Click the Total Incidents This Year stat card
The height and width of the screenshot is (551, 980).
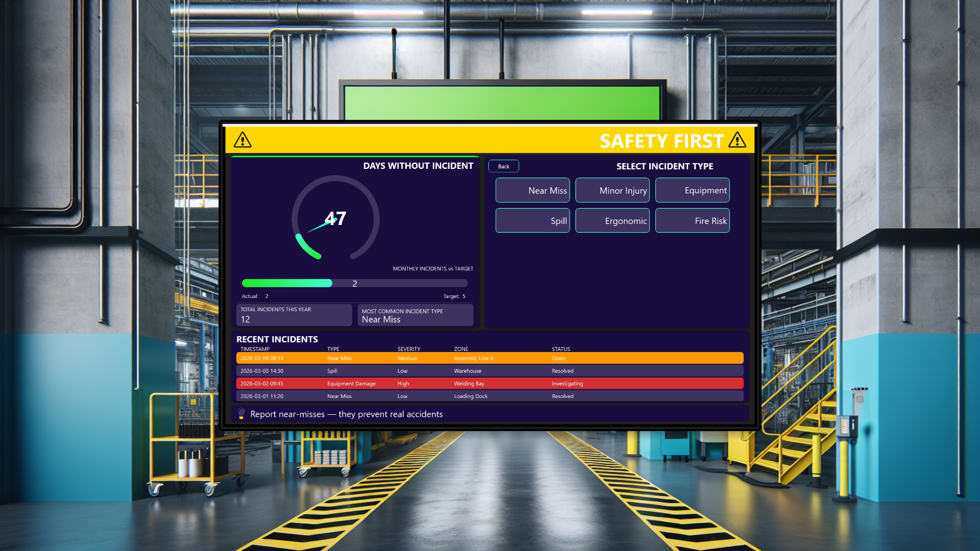293,315
